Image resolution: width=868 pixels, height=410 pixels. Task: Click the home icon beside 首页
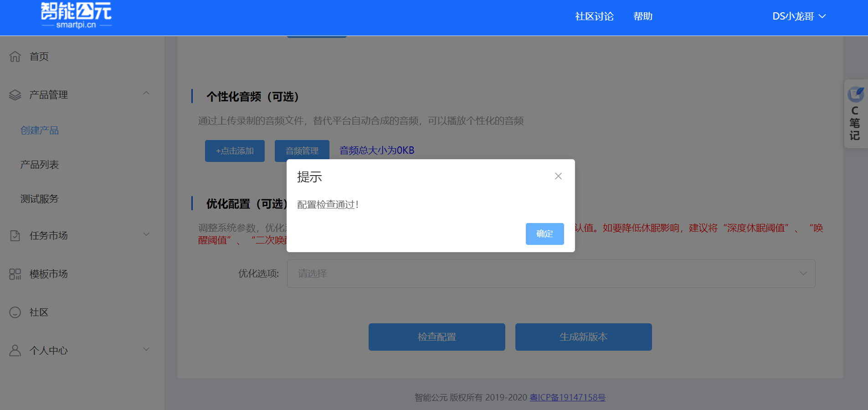15,56
